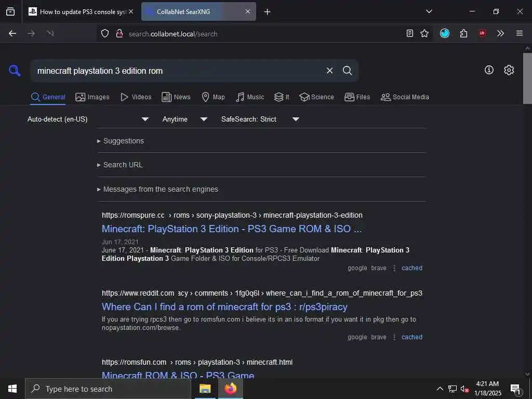Open Firefox hamburger menu
532x399 pixels.
(x=520, y=33)
